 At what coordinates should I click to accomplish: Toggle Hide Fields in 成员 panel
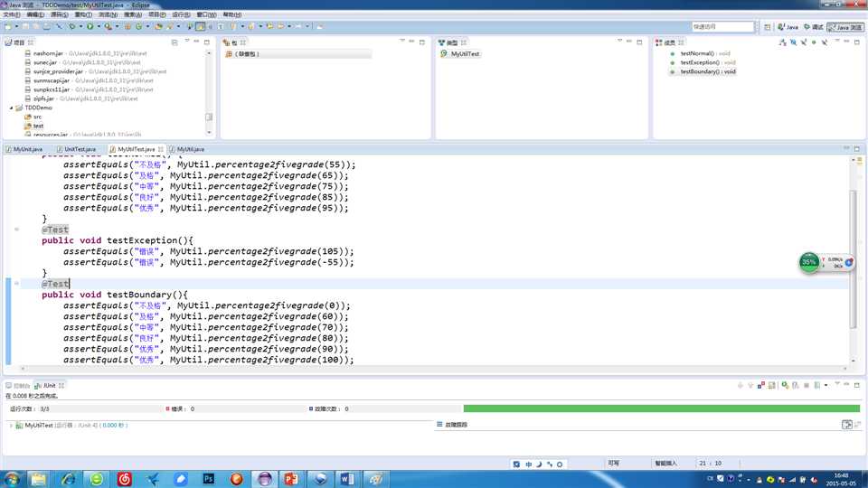[x=793, y=42]
